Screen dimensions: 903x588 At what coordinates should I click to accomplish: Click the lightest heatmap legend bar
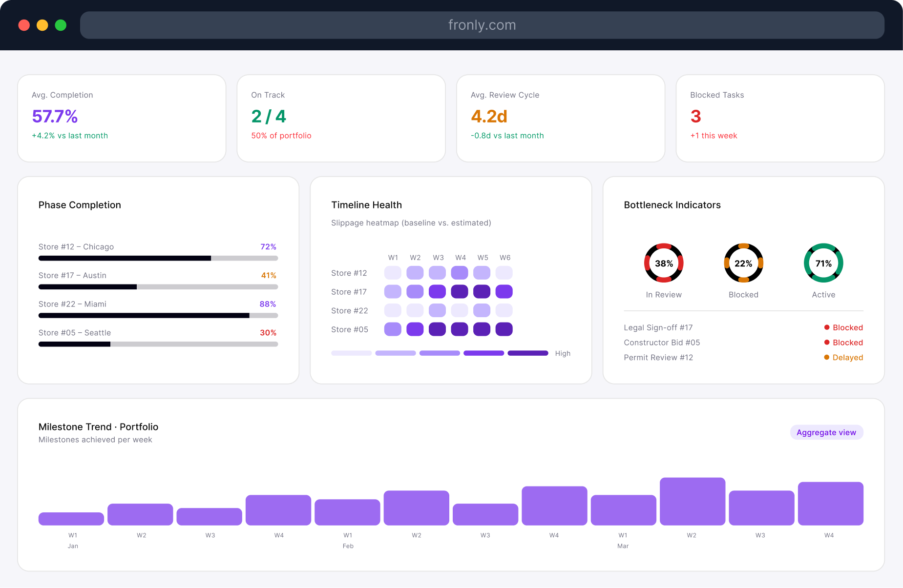click(x=352, y=353)
